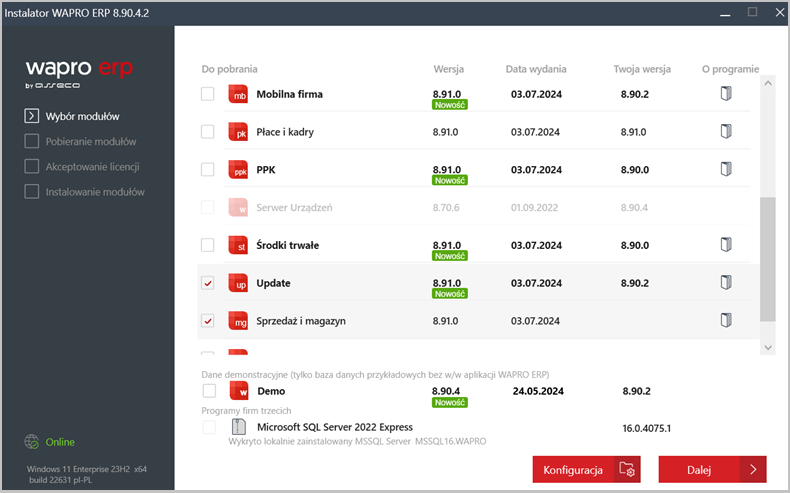Click the wapro erp logo

[x=79, y=73]
